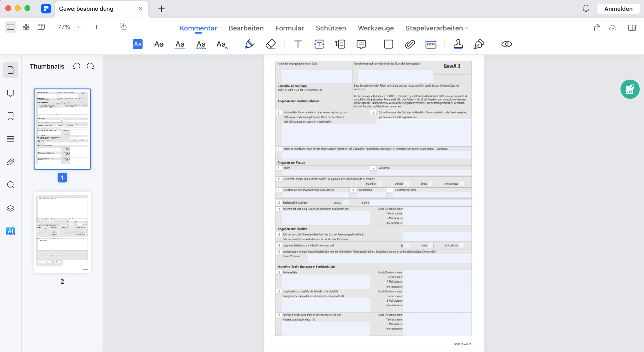The width and height of the screenshot is (644, 352).
Task: Click Anmelden to sign in
Action: click(x=618, y=8)
